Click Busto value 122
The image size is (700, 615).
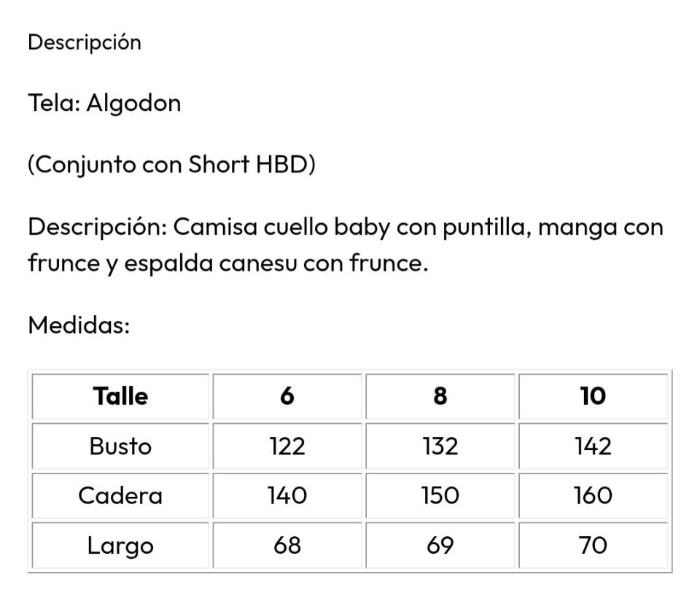pos(287,446)
